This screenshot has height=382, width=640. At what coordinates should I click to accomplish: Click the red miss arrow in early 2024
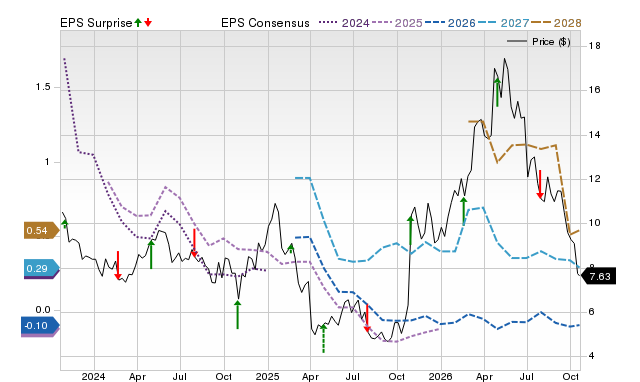(118, 266)
